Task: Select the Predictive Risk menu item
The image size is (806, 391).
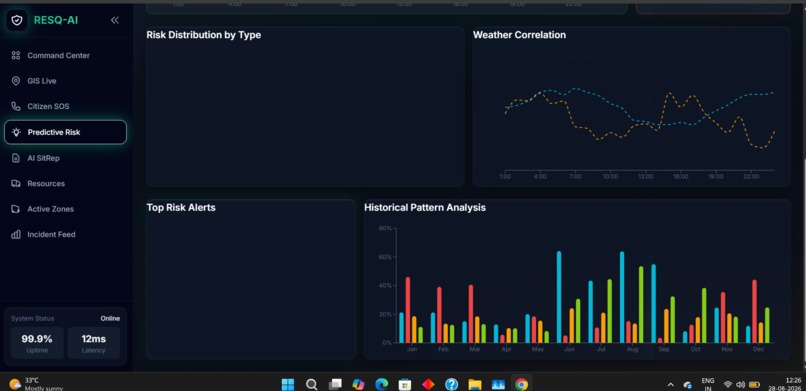Action: (65, 132)
